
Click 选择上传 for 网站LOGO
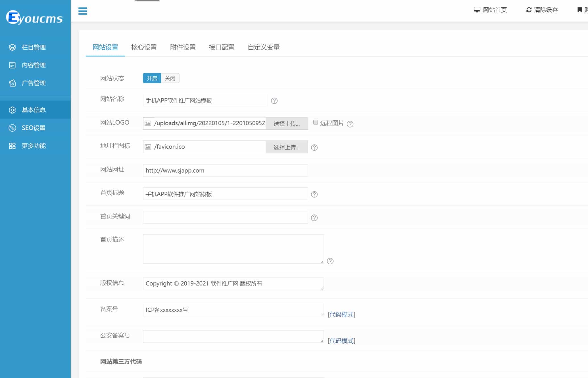point(287,124)
